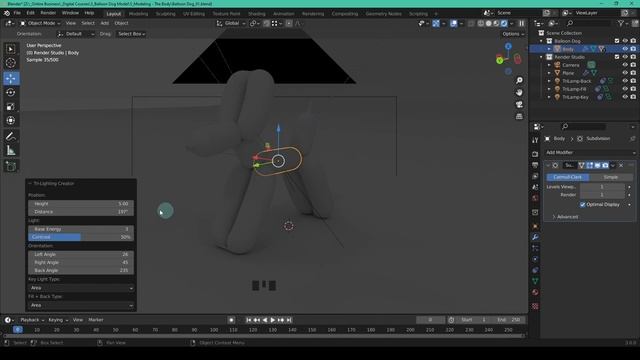Open the Scene properties tab
The image size is (640, 360).
535,187
